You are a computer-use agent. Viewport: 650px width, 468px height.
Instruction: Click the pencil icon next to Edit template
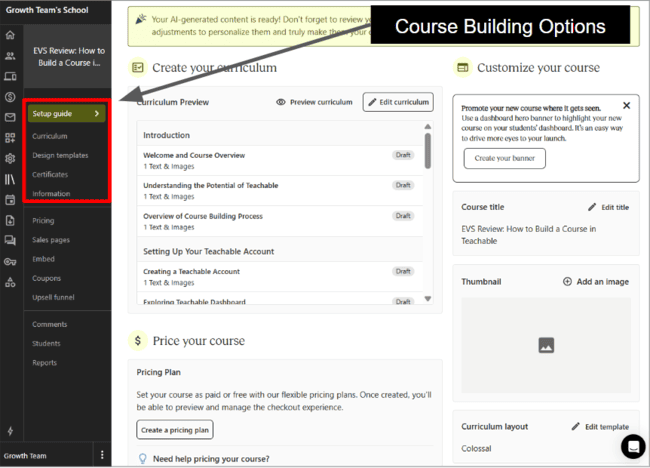[x=575, y=427]
